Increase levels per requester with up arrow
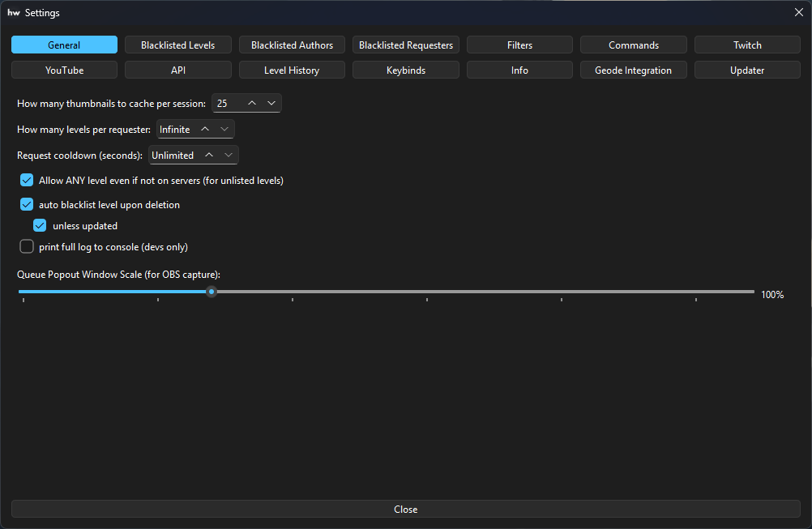Viewport: 812px width, 529px height. [205, 129]
